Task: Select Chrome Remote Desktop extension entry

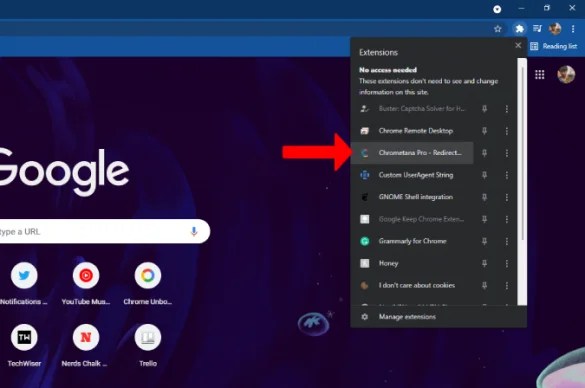Action: tap(412, 131)
